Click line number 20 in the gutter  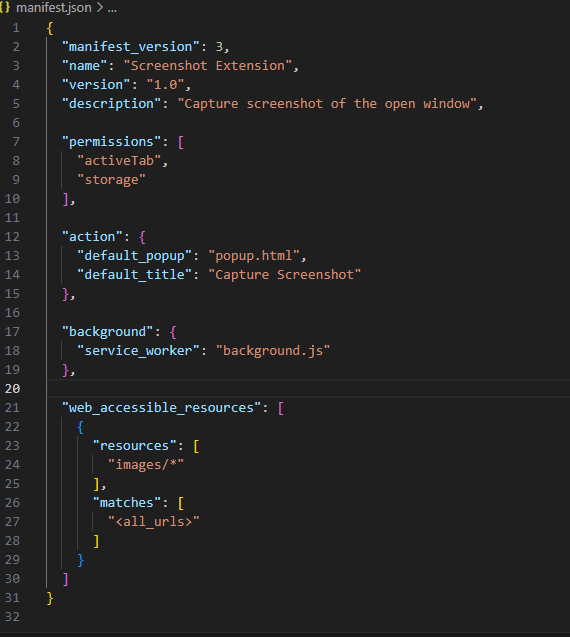[x=12, y=389]
